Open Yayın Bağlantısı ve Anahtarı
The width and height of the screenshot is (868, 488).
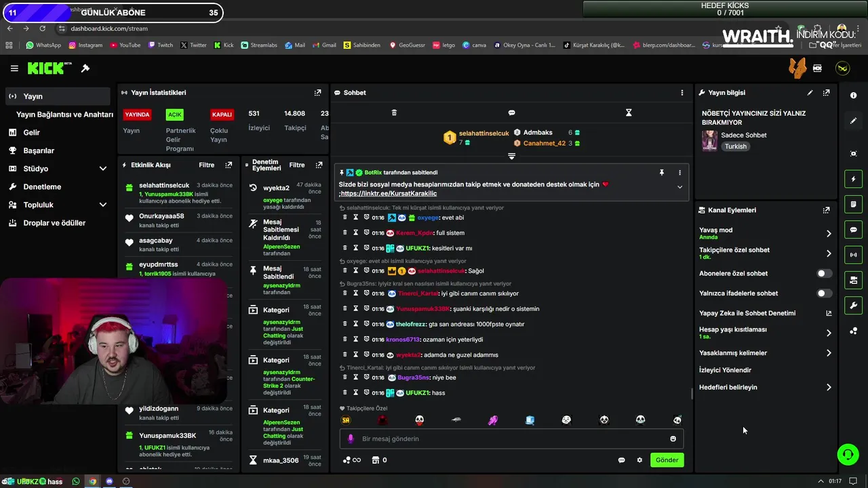[x=64, y=115]
